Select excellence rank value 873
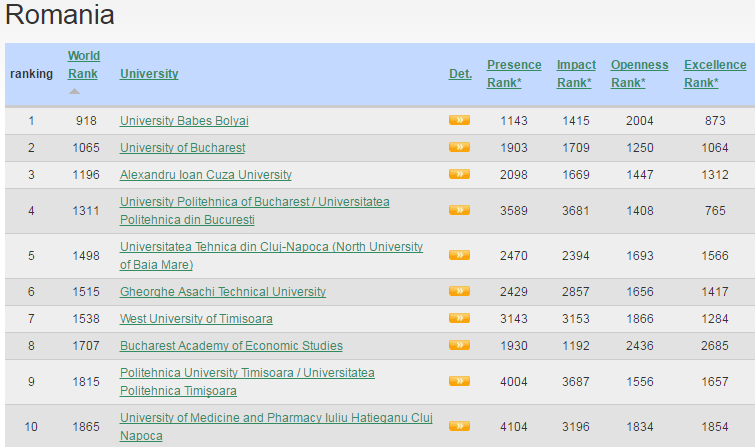Viewport: 755px width, 447px height. pos(715,120)
